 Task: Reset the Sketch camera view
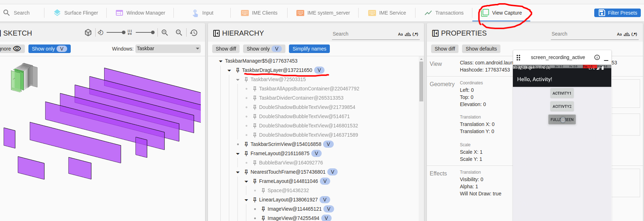pyautogui.click(x=194, y=33)
